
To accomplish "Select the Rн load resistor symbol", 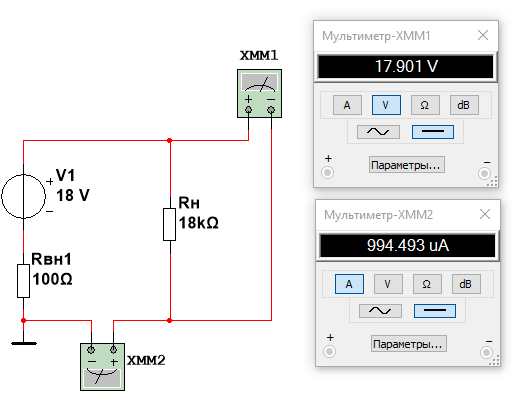I will 169,224.
